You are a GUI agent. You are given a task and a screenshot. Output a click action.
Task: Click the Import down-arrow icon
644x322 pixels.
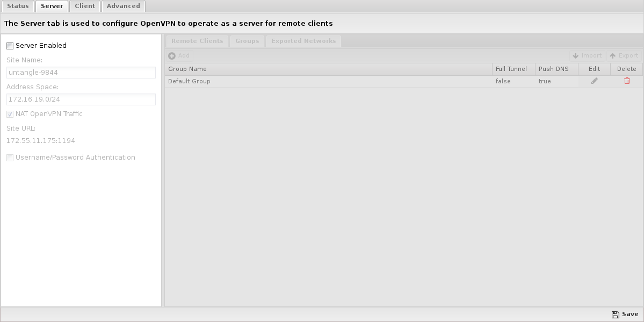pos(575,55)
